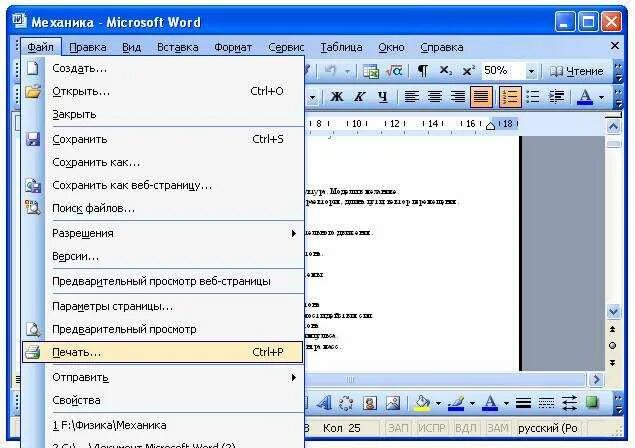
Task: Expand the font size dropdown arrow
Action: pyautogui.click(x=312, y=98)
